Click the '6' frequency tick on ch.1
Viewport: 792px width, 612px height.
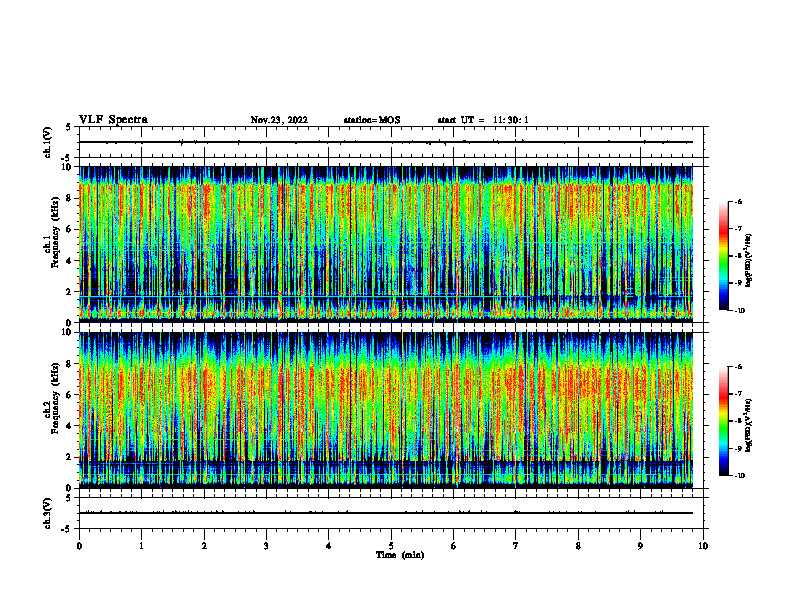(x=69, y=230)
